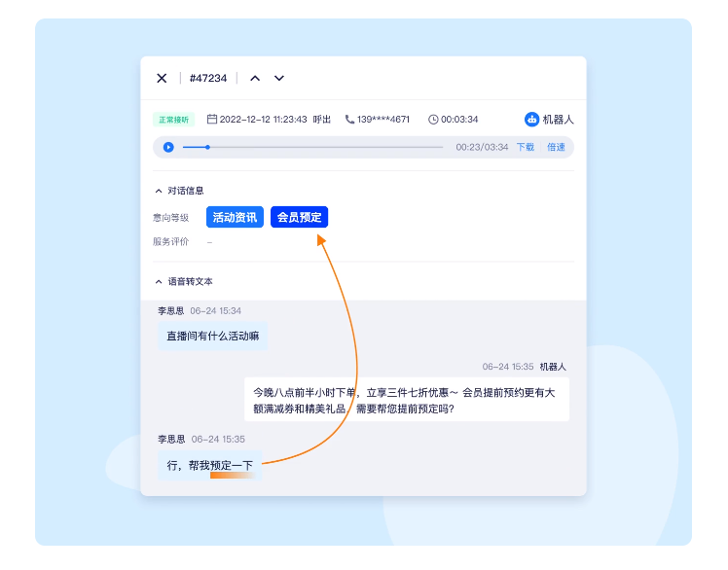
Task: Go to previous record with up chevron
Action: pyautogui.click(x=255, y=78)
